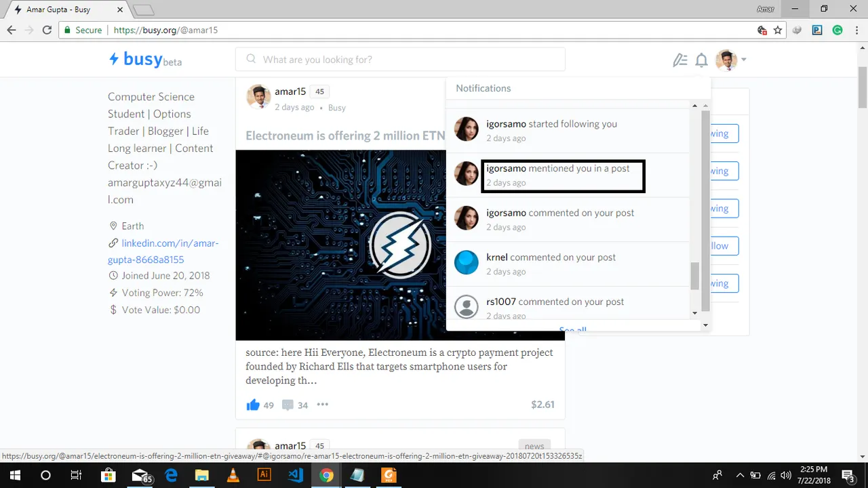Screen dimensions: 868x488
Task: Click the amar15 avatar on the first post
Action: click(x=258, y=97)
